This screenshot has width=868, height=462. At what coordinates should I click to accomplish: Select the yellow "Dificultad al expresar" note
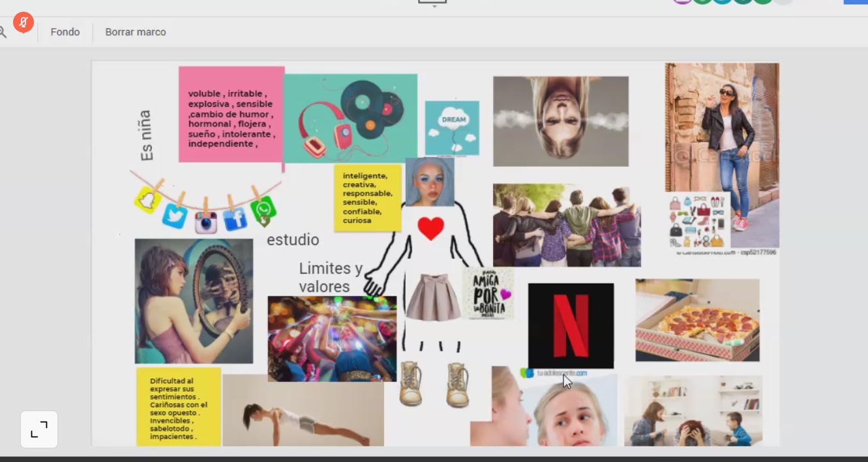[x=178, y=407]
